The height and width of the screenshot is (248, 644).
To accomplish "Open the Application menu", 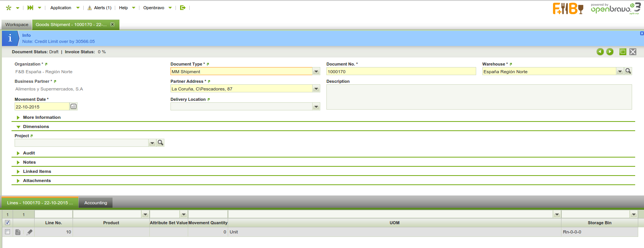I will [61, 8].
